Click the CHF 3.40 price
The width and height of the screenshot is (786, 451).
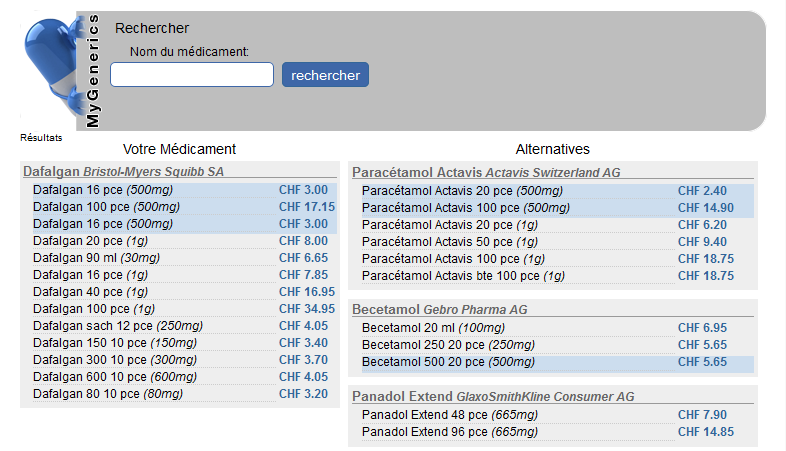pos(303,343)
